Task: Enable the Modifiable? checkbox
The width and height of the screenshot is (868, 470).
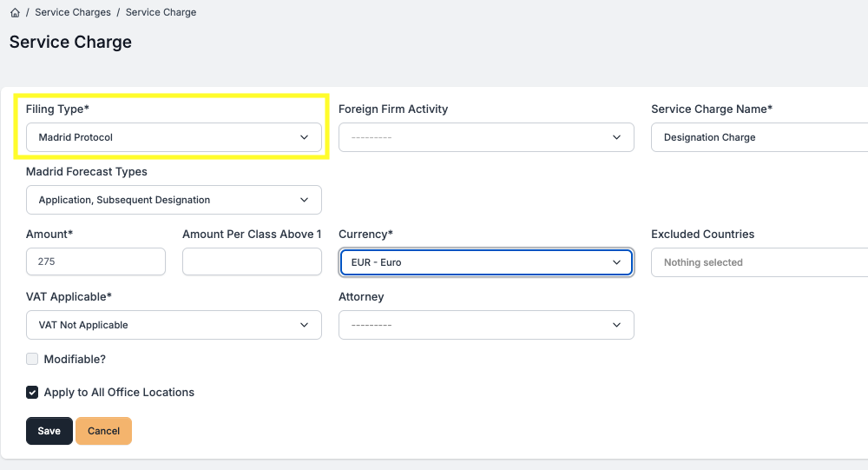Action: tap(32, 359)
